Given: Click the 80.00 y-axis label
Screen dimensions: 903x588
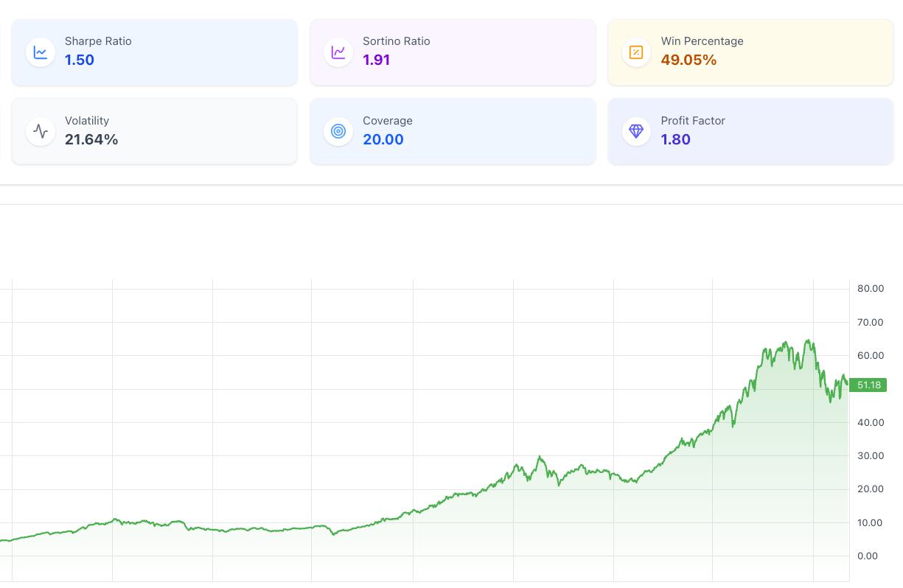Looking at the screenshot, I should [x=870, y=288].
